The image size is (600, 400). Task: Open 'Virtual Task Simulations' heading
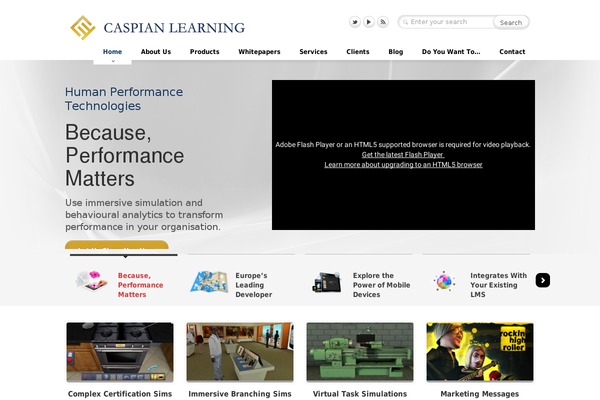point(360,393)
